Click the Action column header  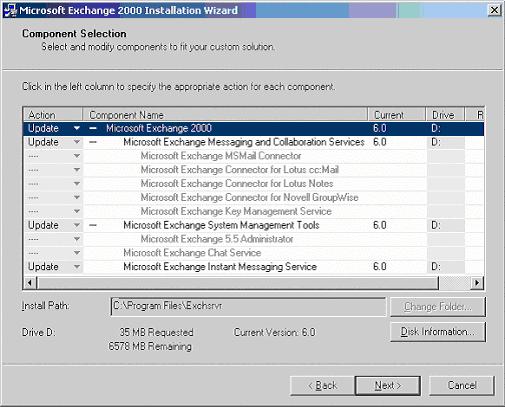tap(53, 115)
